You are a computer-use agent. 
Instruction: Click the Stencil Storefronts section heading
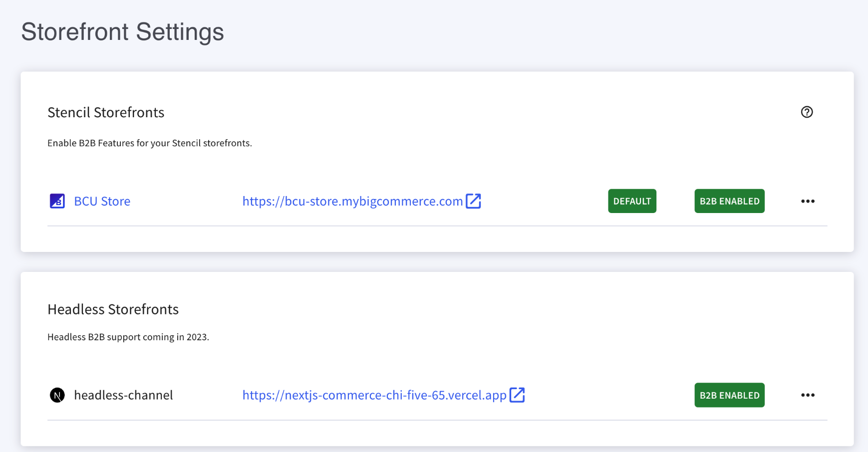[x=106, y=113]
